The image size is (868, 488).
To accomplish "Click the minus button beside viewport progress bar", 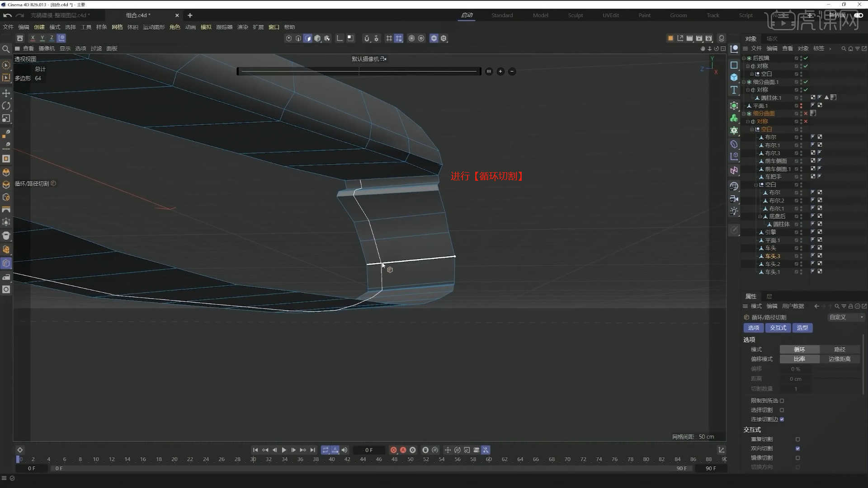I will (512, 71).
